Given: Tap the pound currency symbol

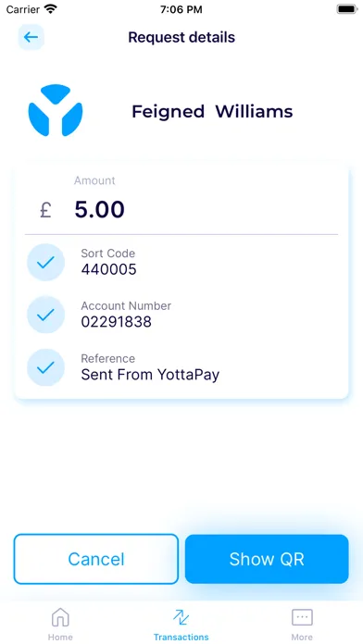Looking at the screenshot, I should 45,210.
